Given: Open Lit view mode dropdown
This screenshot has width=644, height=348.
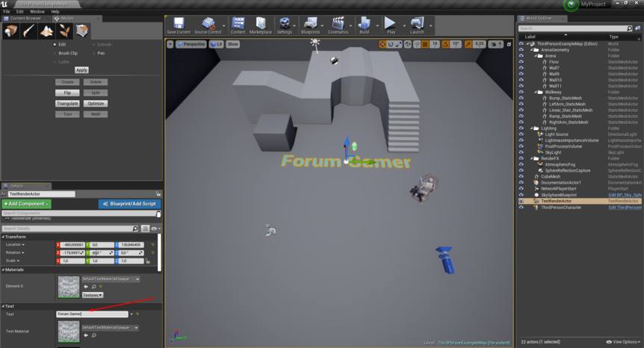Looking at the screenshot, I should (x=216, y=44).
